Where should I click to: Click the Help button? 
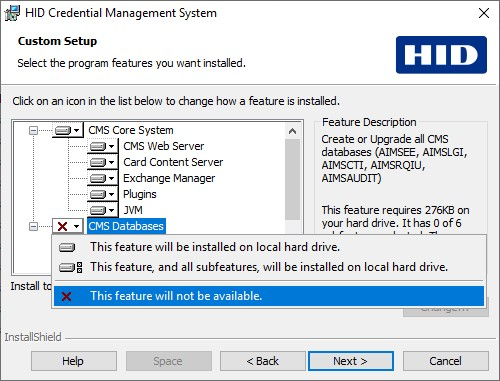74,361
